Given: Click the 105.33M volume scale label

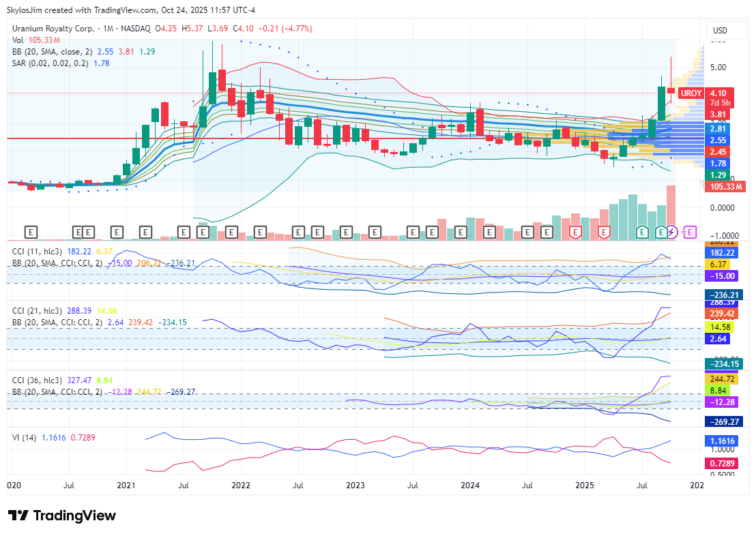Looking at the screenshot, I should point(725,187).
